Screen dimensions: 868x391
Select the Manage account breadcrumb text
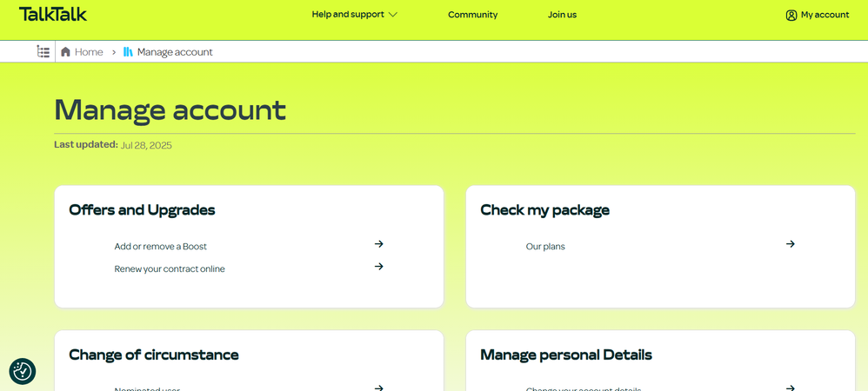pyautogui.click(x=175, y=52)
